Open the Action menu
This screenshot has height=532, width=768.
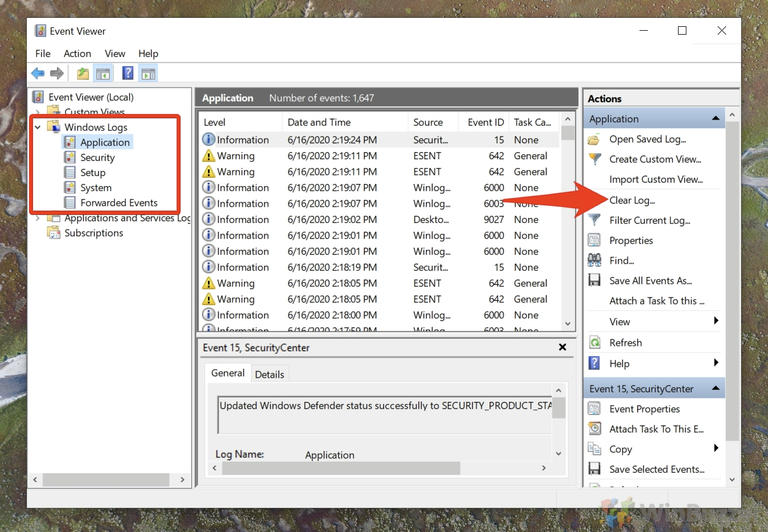click(x=77, y=53)
